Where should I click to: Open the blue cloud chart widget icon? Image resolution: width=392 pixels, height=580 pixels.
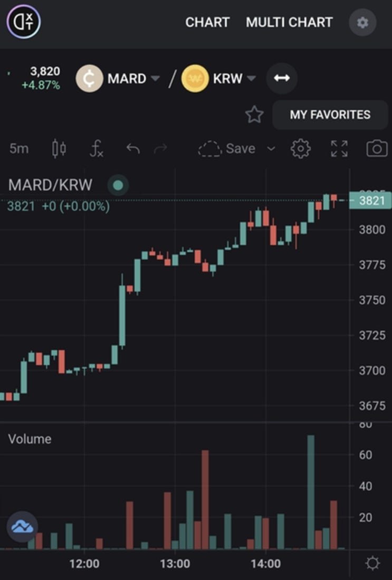click(x=22, y=526)
